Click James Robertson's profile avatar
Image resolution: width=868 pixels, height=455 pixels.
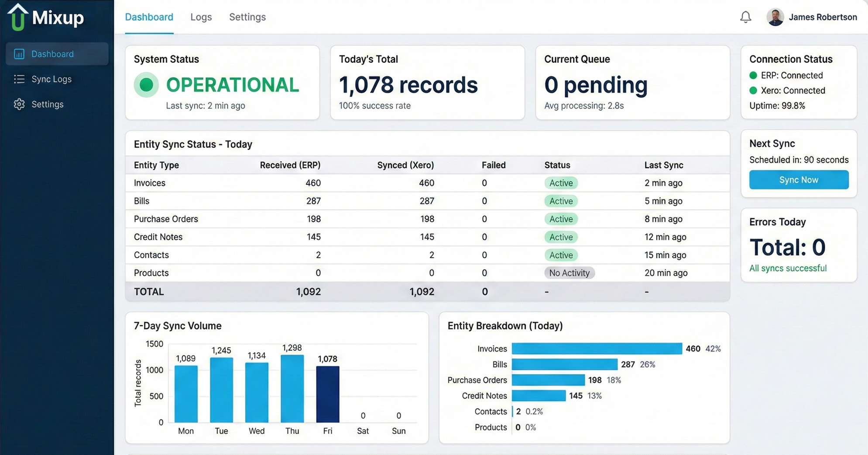[775, 17]
